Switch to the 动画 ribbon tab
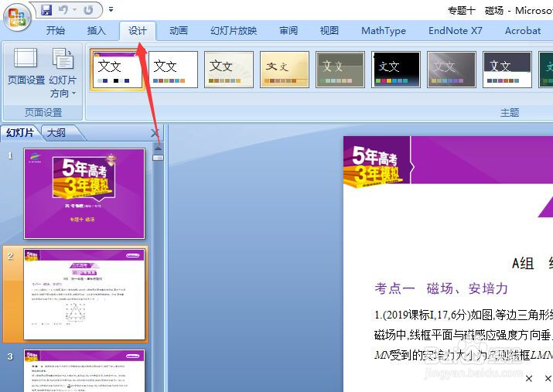This screenshot has width=553, height=392. click(179, 31)
